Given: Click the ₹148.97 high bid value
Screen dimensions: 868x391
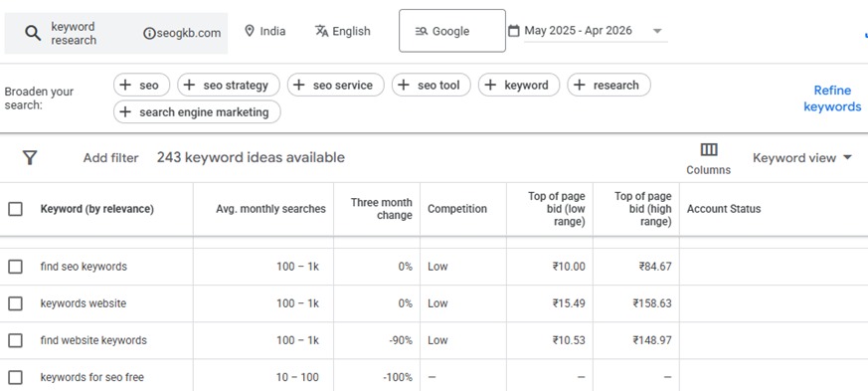Looking at the screenshot, I should coord(652,340).
